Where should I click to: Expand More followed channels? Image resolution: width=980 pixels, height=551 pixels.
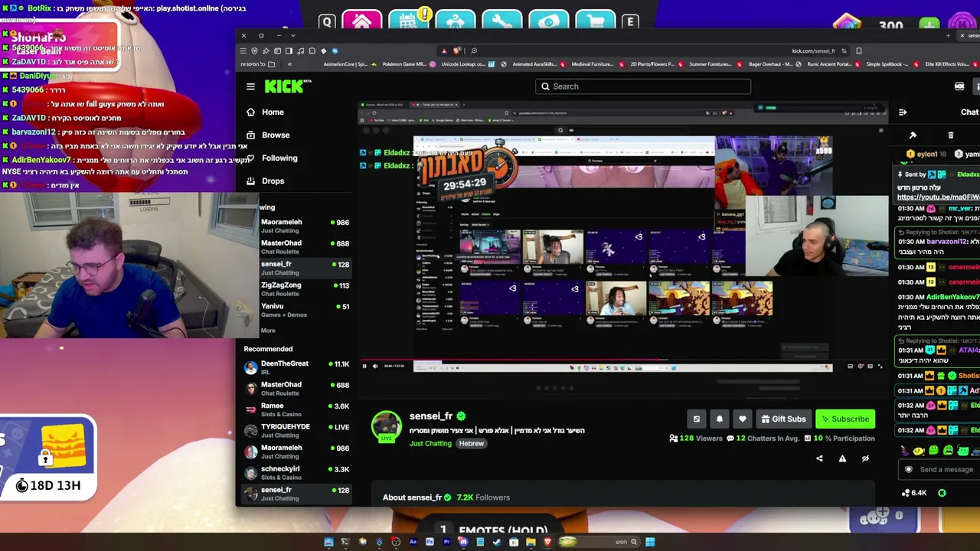tap(268, 331)
